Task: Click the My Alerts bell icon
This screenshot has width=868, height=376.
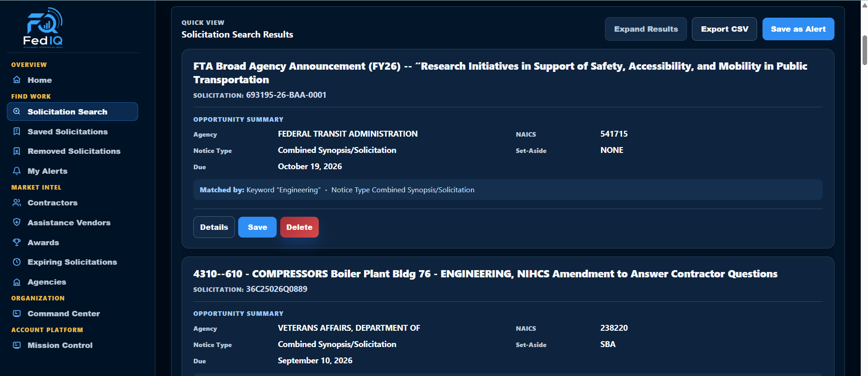Action: [17, 171]
